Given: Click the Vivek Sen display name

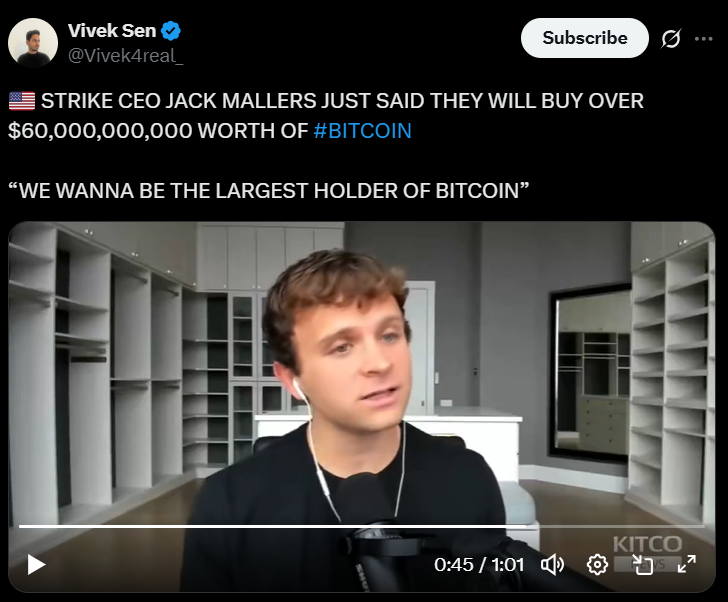Looking at the screenshot, I should pos(112,31).
